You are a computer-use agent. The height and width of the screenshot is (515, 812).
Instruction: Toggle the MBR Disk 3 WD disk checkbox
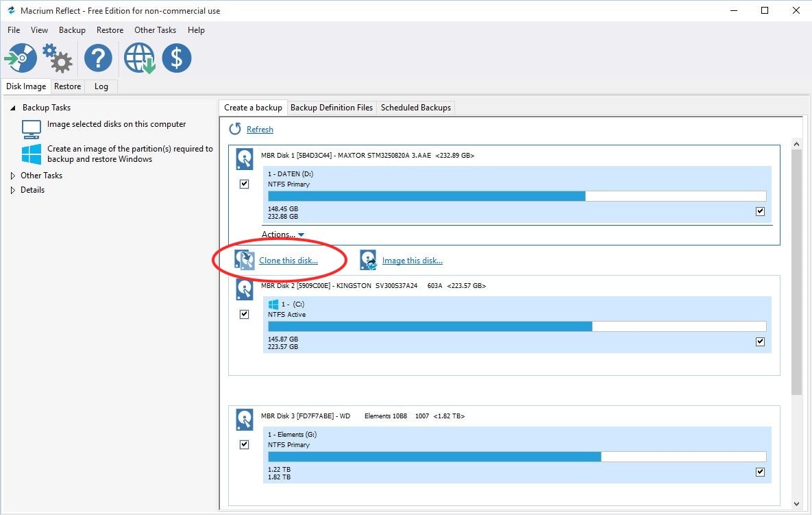point(245,444)
